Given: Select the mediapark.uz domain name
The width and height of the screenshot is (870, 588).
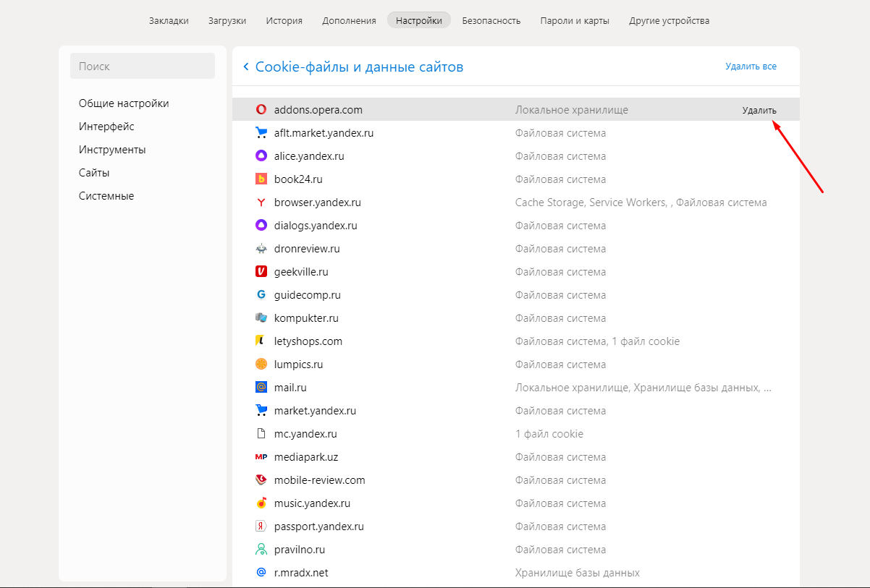Looking at the screenshot, I should [306, 457].
